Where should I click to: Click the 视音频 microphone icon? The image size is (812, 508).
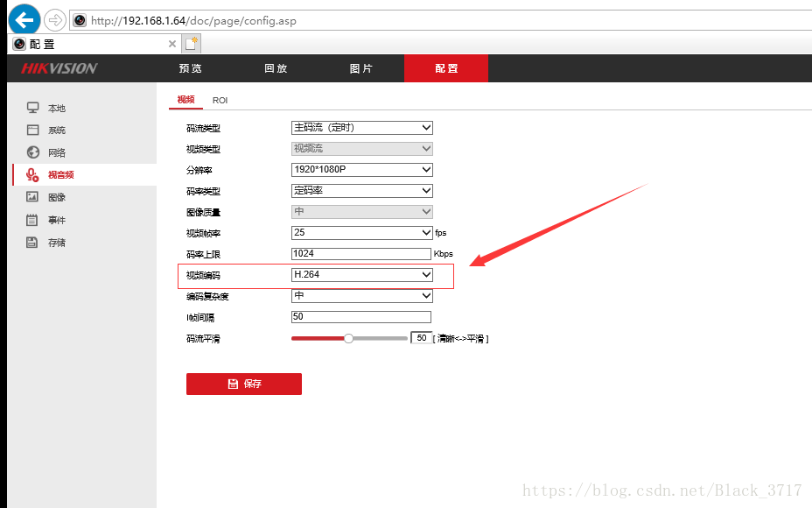pyautogui.click(x=32, y=174)
